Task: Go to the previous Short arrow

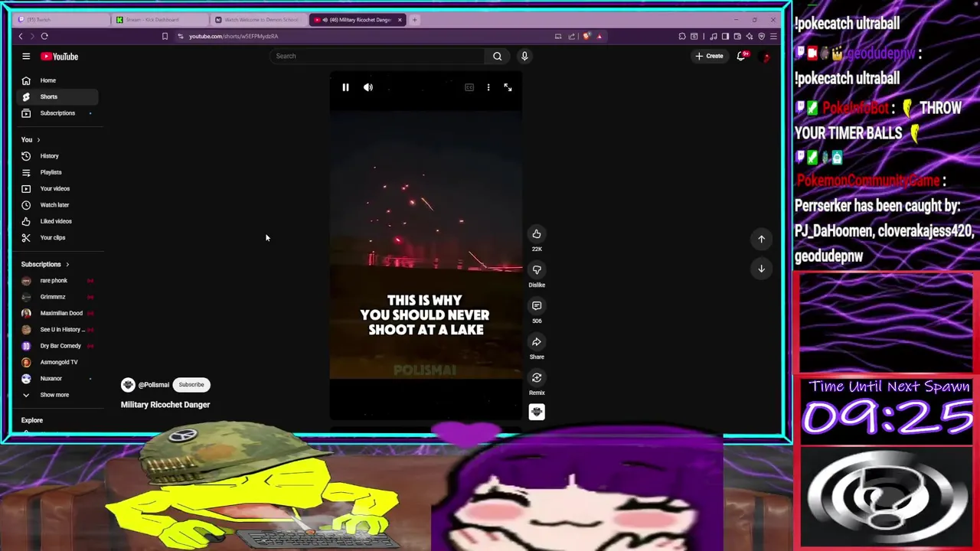Action: [x=761, y=239]
